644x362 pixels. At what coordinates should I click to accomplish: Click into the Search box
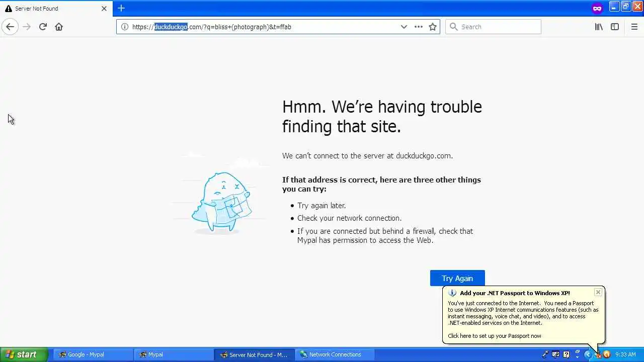(x=493, y=27)
